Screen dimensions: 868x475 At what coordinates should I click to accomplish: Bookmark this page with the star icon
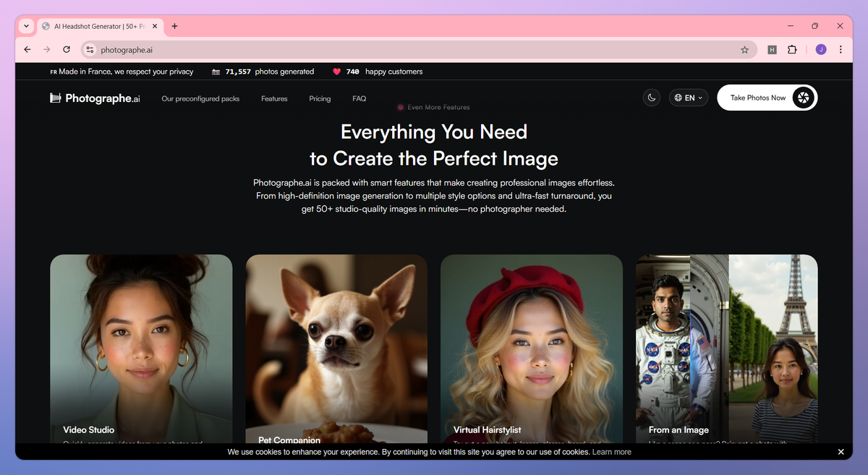(744, 50)
